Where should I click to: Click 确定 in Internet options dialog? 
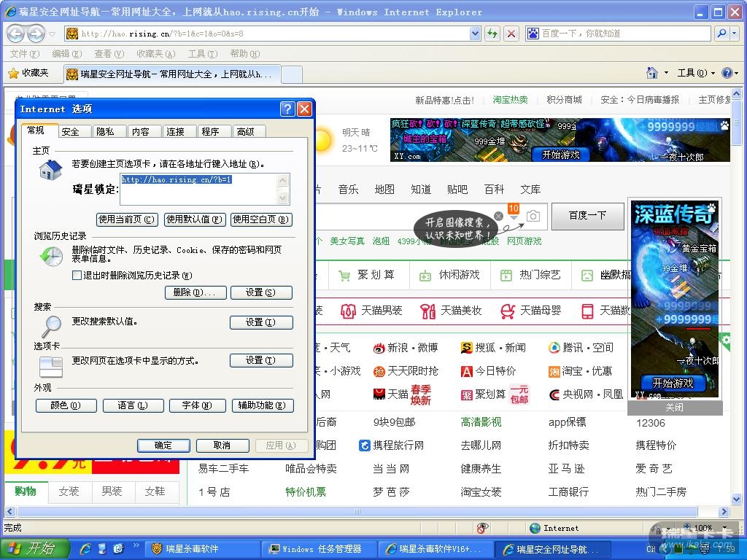163,446
